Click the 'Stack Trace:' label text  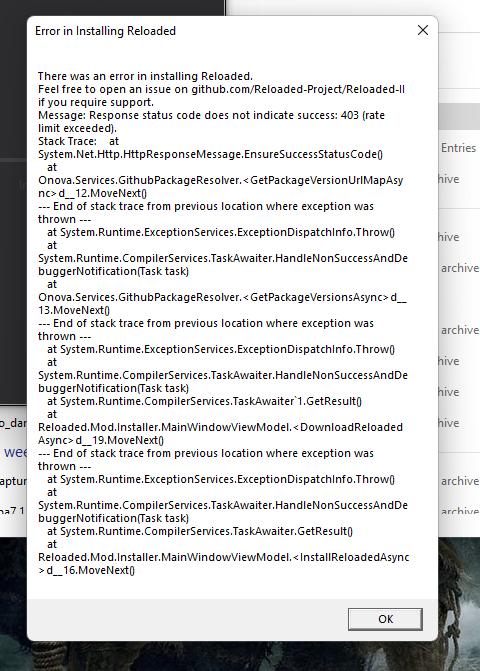tap(67, 141)
